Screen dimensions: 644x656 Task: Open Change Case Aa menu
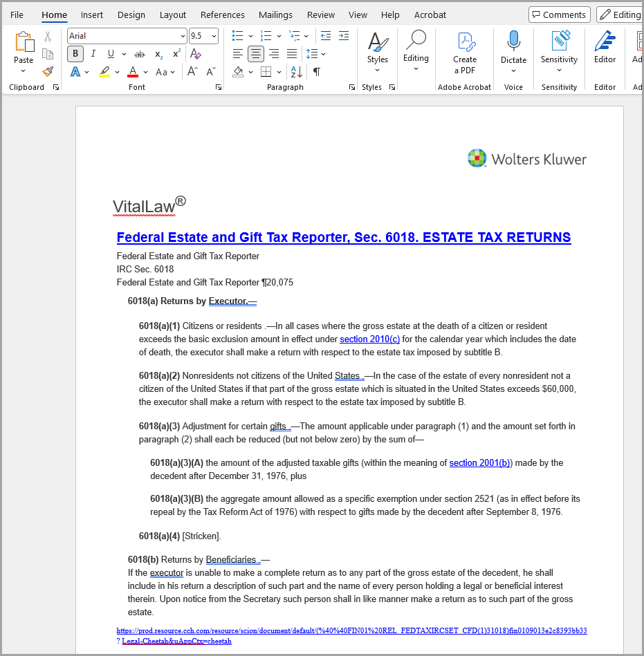(165, 72)
